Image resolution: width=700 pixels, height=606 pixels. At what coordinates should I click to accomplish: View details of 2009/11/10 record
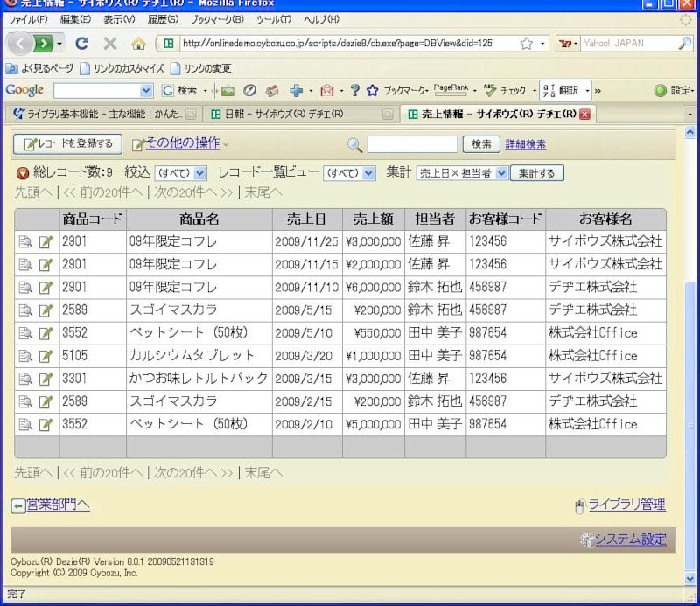(25, 288)
